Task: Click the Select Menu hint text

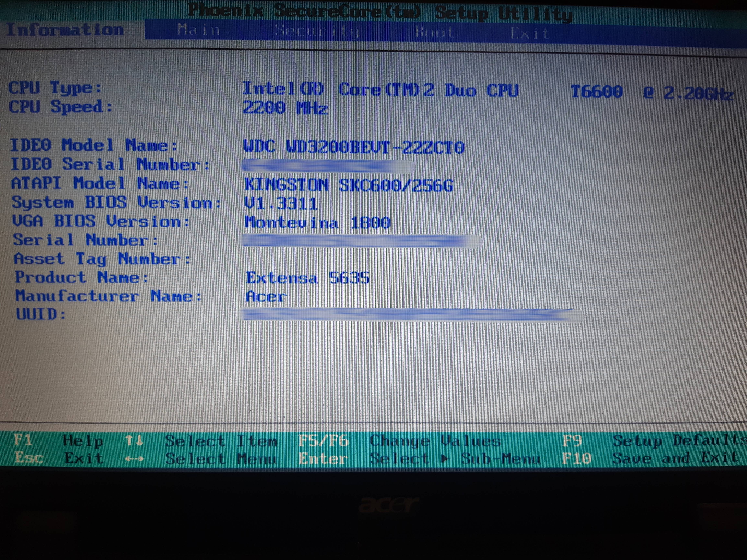Action: click(221, 459)
